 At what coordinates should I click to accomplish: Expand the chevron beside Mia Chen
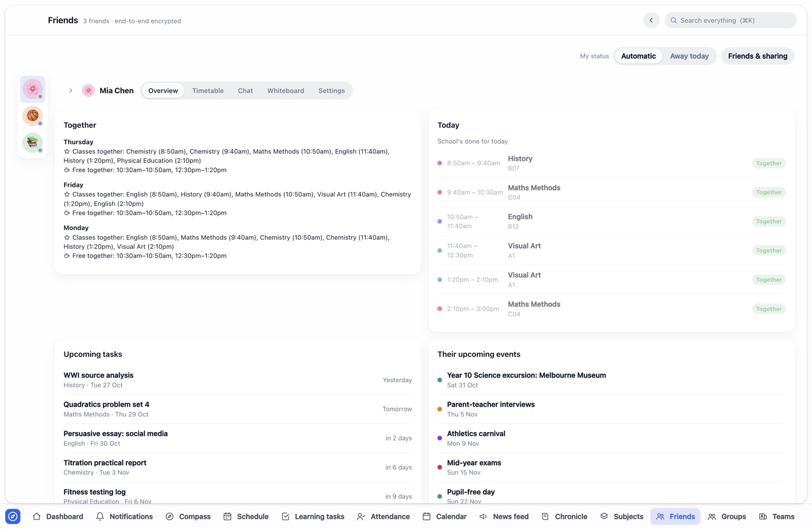pos(71,90)
